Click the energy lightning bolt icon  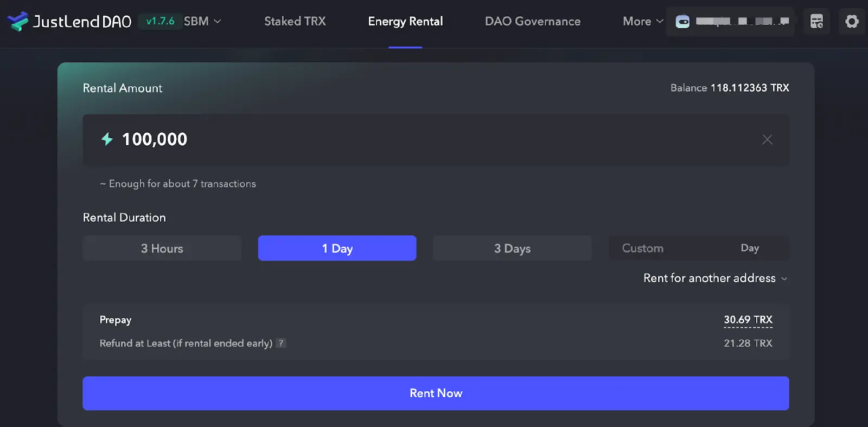point(107,139)
